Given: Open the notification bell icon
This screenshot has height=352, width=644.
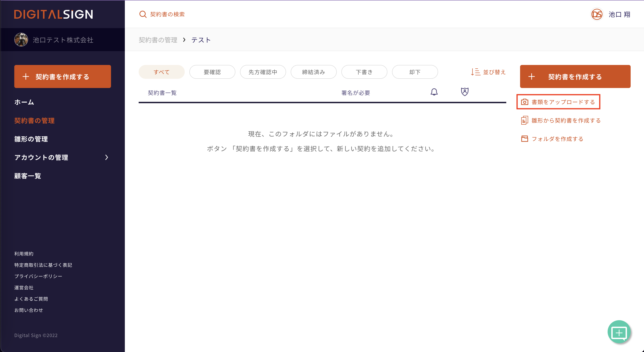Looking at the screenshot, I should (434, 92).
